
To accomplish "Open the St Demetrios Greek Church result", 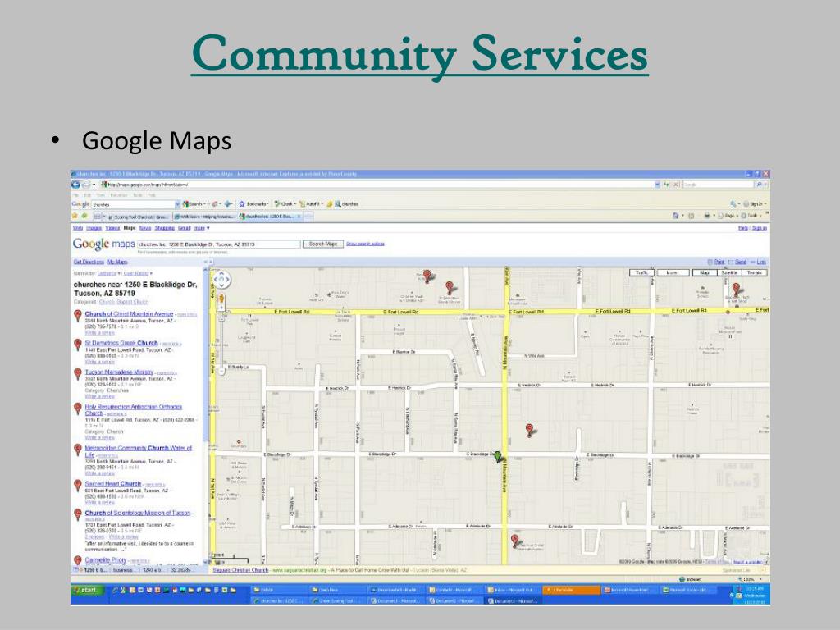I will pyautogui.click(x=121, y=343).
